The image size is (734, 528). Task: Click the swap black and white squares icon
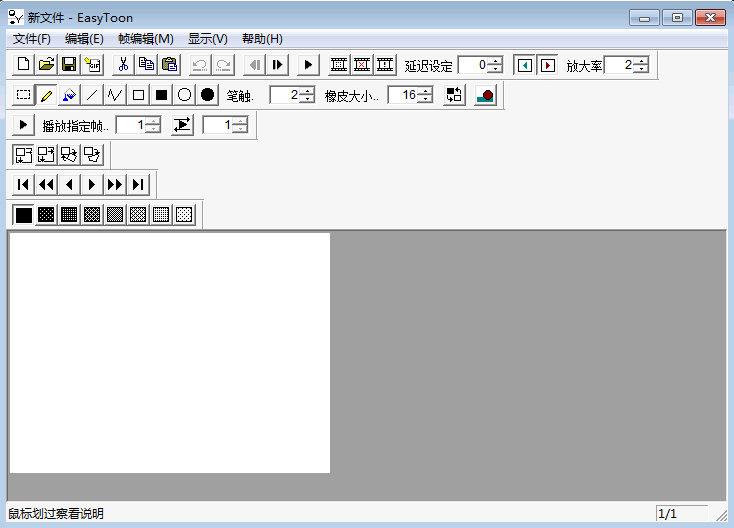pos(454,95)
